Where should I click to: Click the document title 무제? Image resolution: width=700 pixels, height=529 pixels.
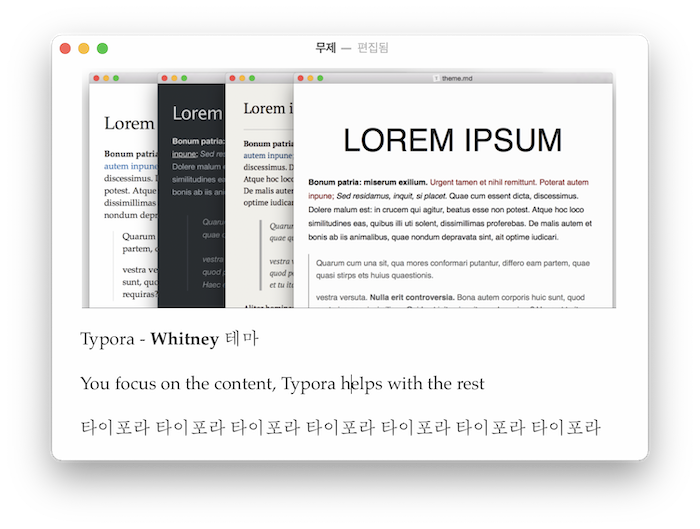pos(325,47)
